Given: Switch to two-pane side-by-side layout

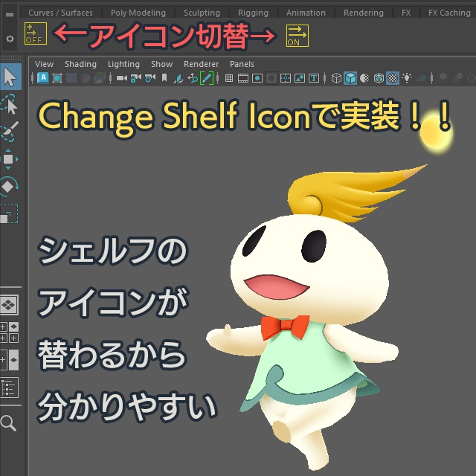Looking at the screenshot, I should tap(9, 360).
